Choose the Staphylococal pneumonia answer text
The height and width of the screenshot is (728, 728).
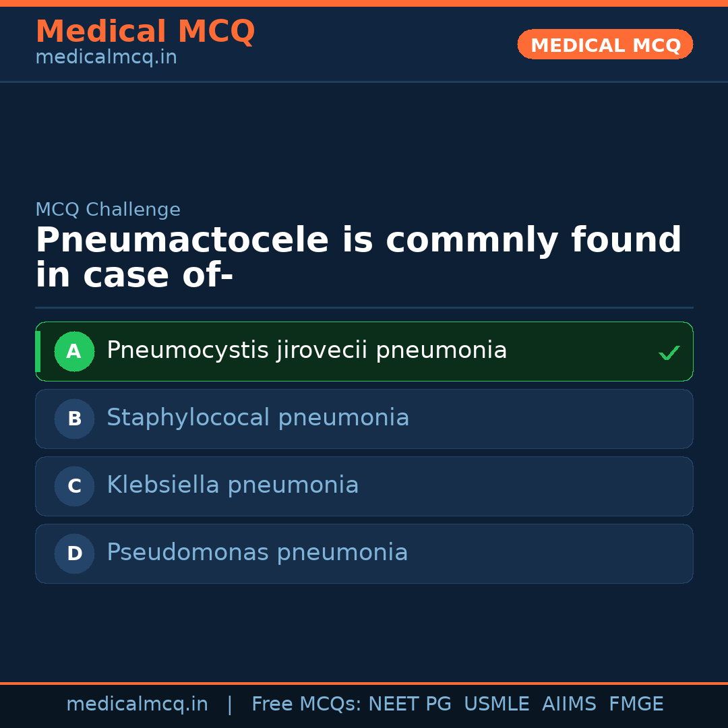click(x=257, y=418)
